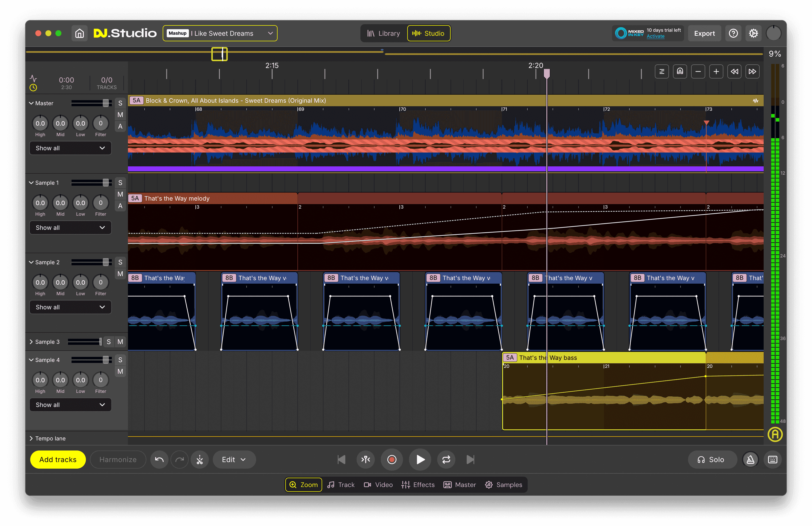Screen dimensions: 812x526
Task: Click the split-at-playhead icon
Action: tap(366, 460)
